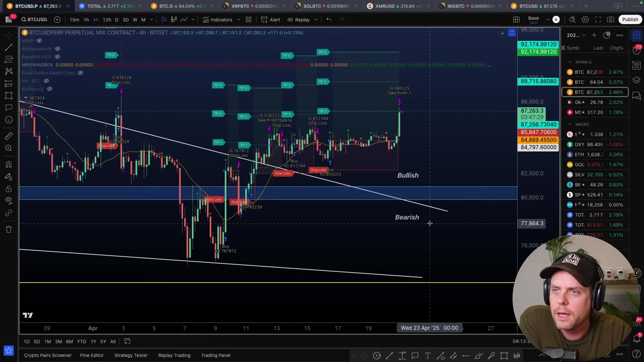644x362 pixels.
Task: Take a chart snapshot with camera icon
Action: (610, 20)
